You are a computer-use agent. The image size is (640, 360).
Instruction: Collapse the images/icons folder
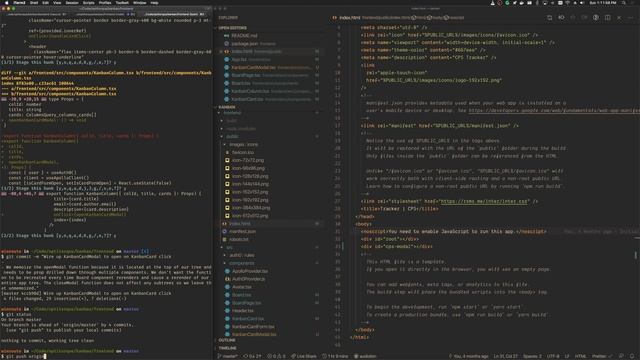243,144
